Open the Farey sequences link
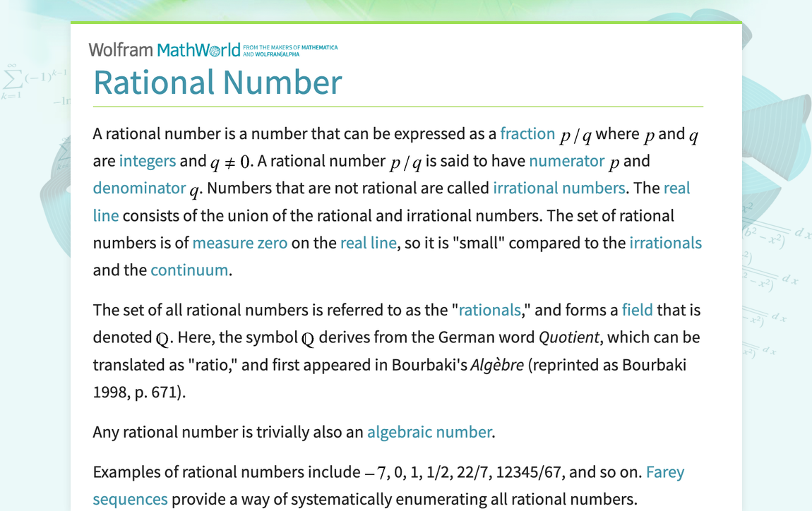812x511 pixels. click(x=664, y=471)
